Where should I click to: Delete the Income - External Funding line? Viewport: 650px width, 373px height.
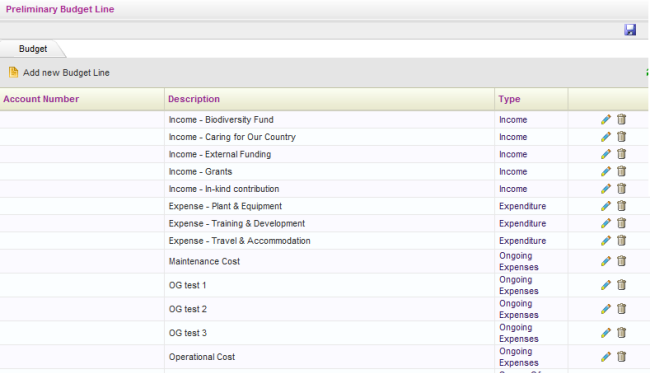pos(621,154)
